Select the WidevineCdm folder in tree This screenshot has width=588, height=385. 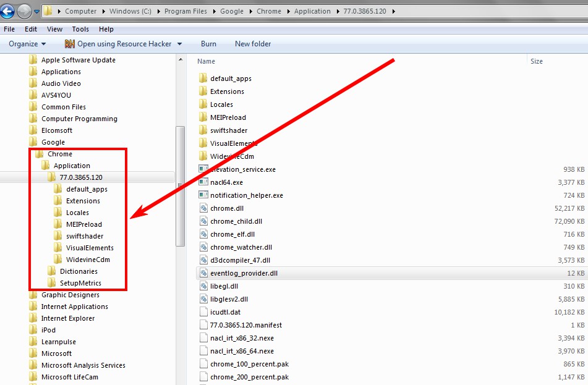click(88, 260)
